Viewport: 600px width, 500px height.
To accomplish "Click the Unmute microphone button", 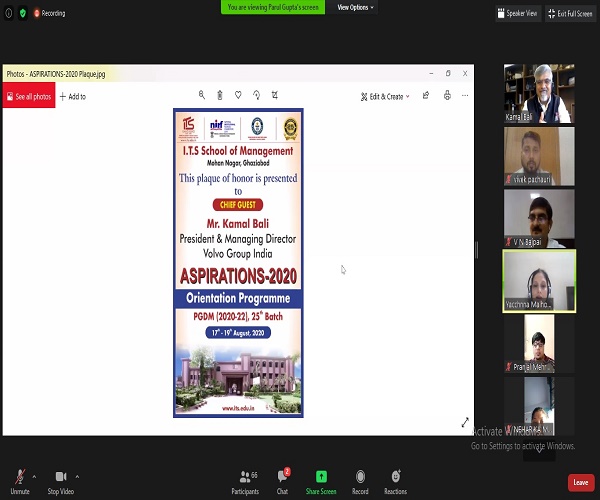I will tap(20, 482).
